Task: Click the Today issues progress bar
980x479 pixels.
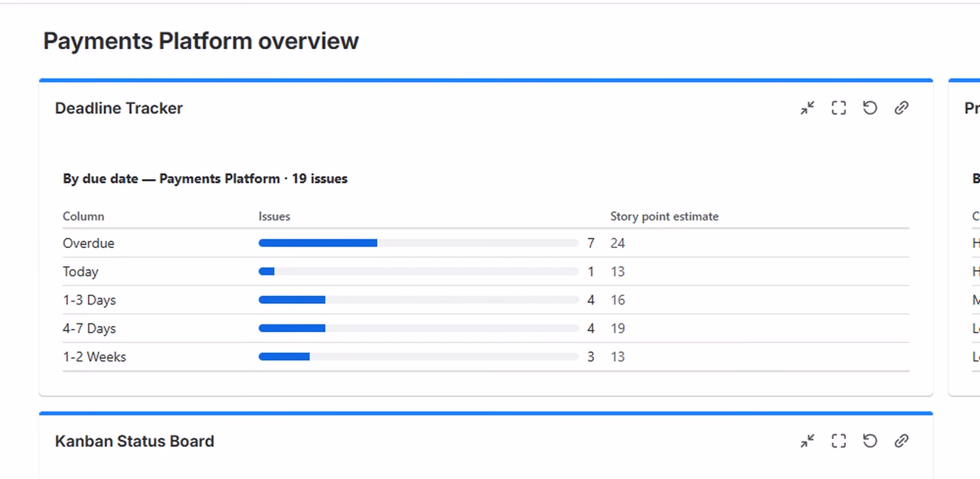Action: tap(419, 272)
